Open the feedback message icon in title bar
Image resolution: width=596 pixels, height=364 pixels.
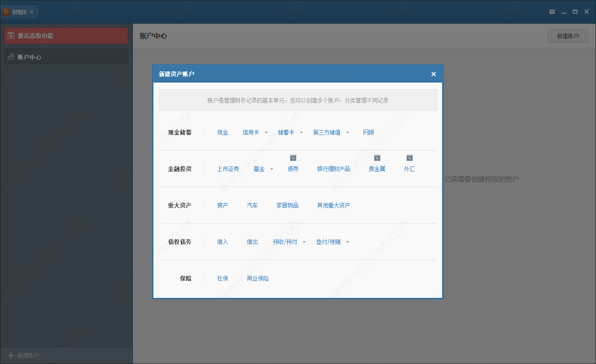552,12
